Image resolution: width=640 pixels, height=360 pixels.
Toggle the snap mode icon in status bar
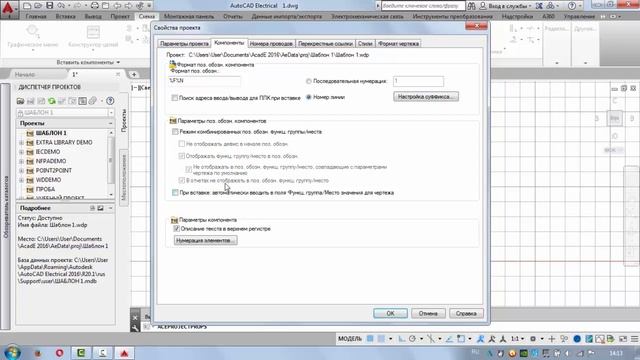click(x=381, y=339)
